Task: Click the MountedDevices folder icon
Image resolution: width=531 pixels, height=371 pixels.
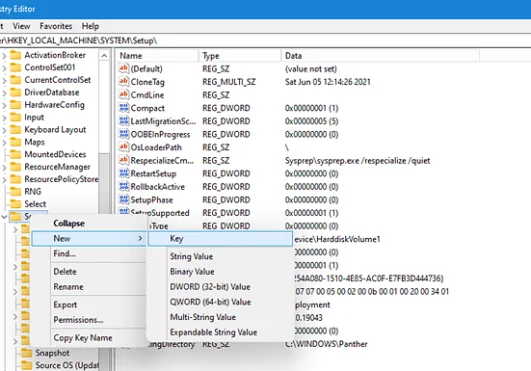Action: tap(16, 154)
